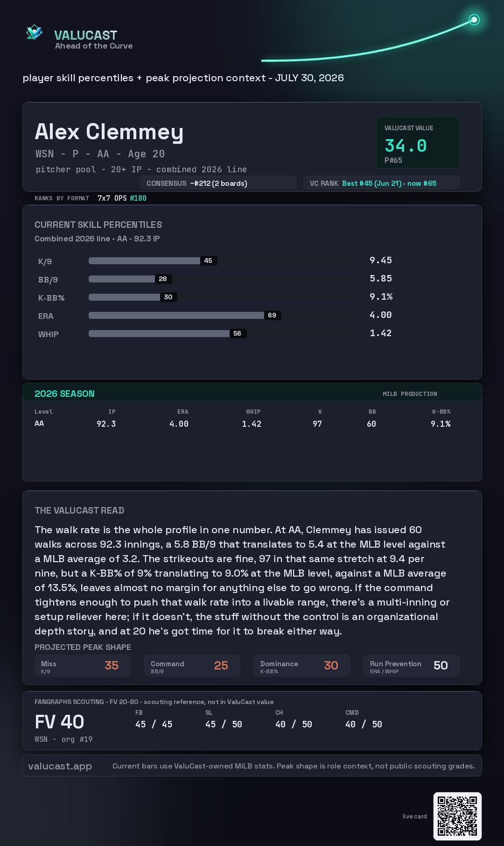Click the glowing curve endpoint marker
The width and height of the screenshot is (504, 846).
[x=474, y=20]
